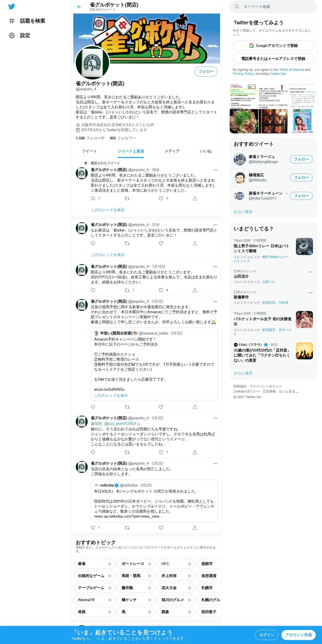Open Terms of Service link
This screenshot has width=322, height=644.
(x=291, y=70)
